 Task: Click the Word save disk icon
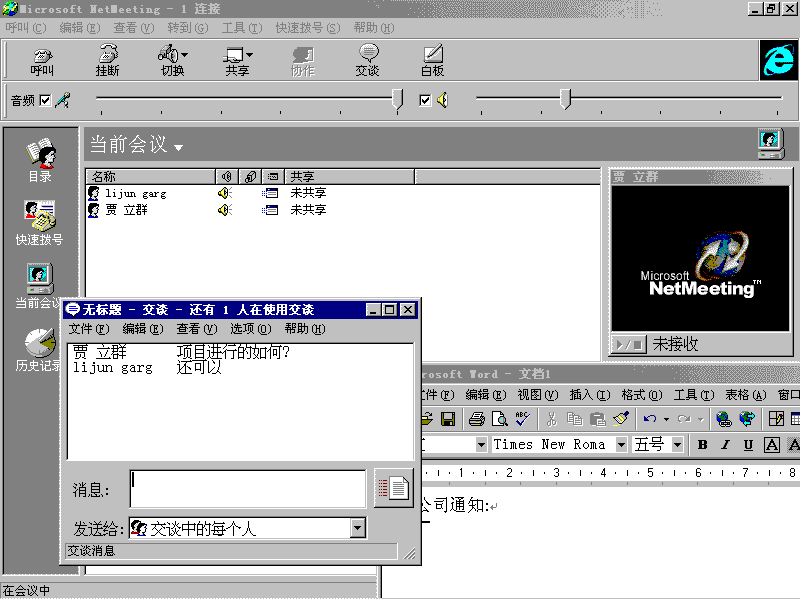(x=448, y=419)
